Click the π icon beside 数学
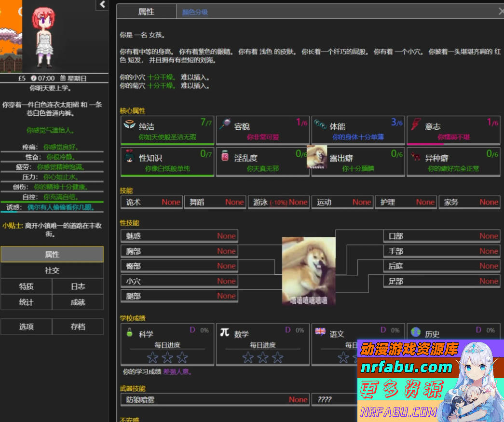Screen dimensions: 504x422 click(225, 330)
